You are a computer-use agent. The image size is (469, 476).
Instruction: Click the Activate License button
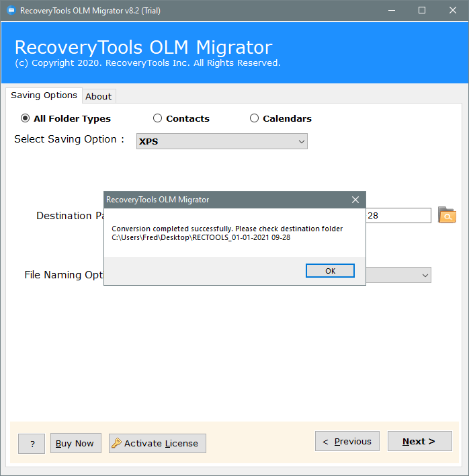(x=157, y=443)
